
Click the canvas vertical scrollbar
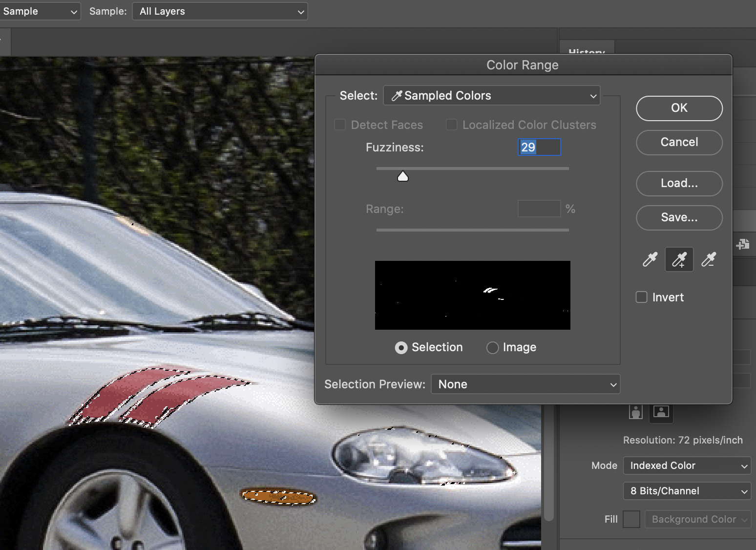(549, 464)
